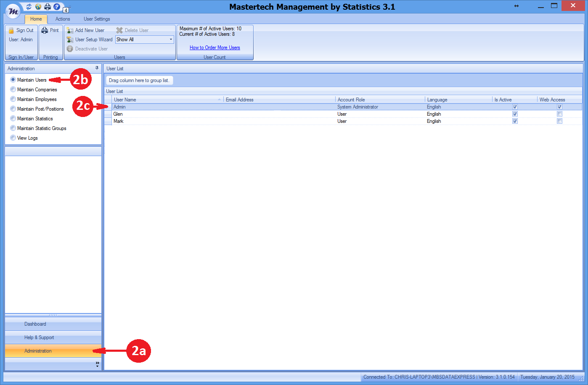The width and height of the screenshot is (588, 385).
Task: Select the Maintain Statistics radio button
Action: [13, 118]
